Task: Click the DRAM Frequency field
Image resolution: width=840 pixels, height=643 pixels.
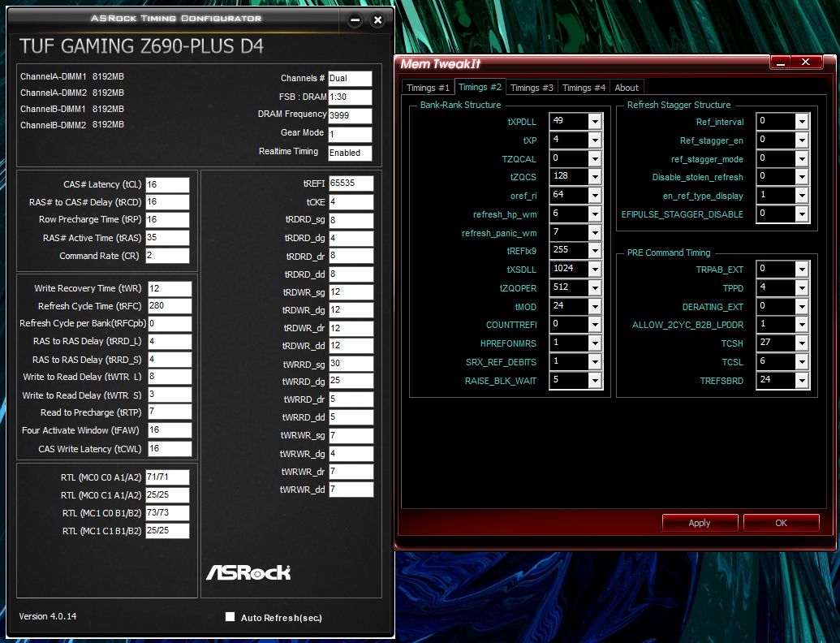Action: coord(350,116)
